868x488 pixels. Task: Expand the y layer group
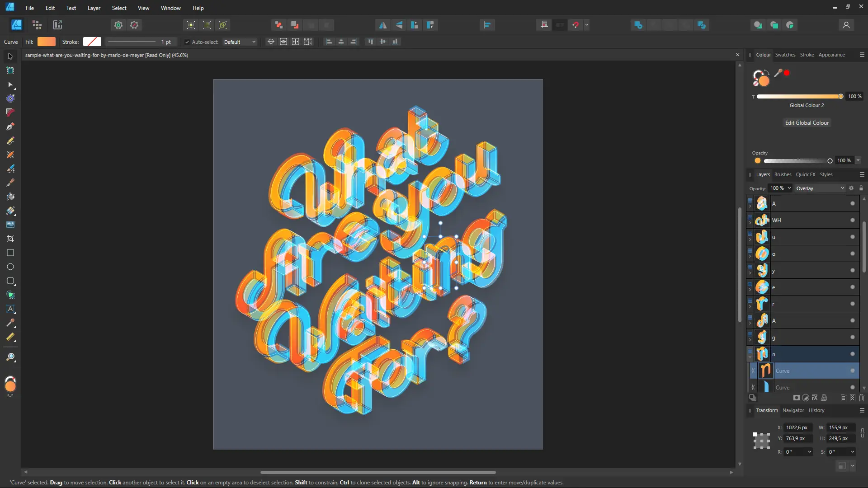750,273
